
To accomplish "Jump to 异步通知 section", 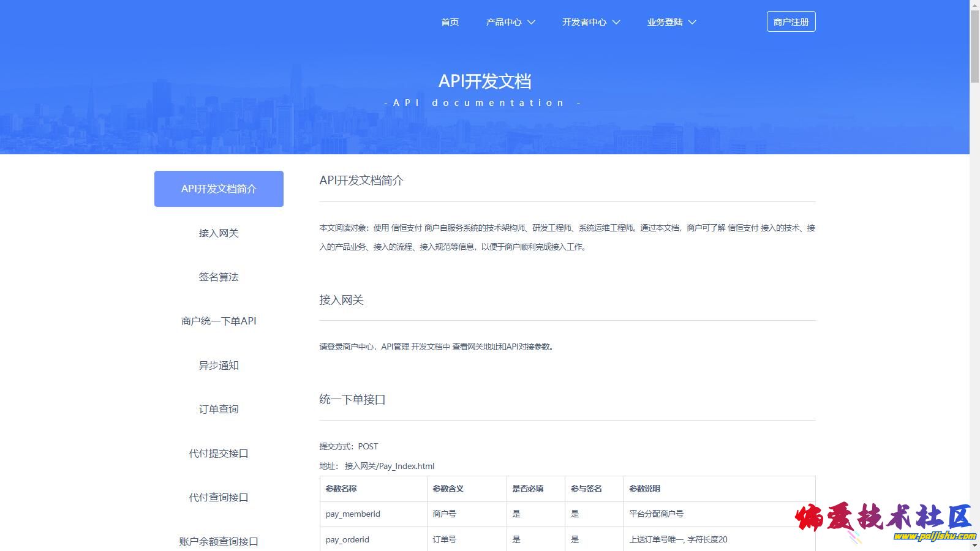I will (219, 365).
